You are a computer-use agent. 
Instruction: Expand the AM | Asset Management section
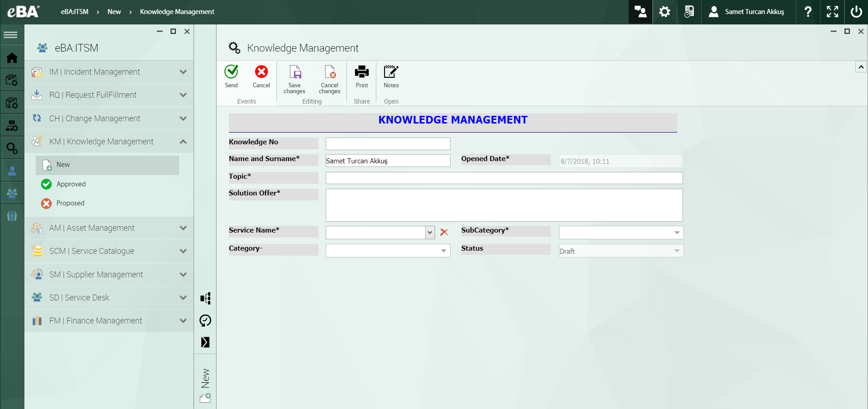tap(109, 228)
